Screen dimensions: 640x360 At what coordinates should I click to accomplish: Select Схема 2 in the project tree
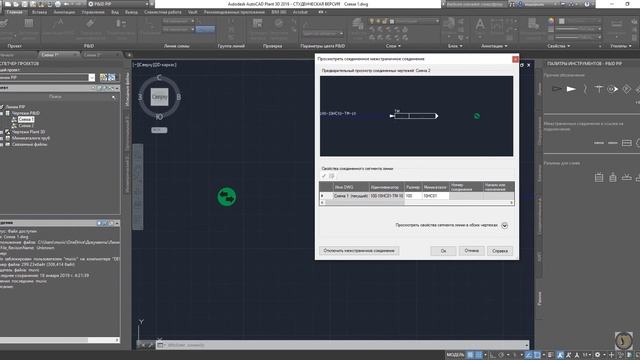point(26,126)
